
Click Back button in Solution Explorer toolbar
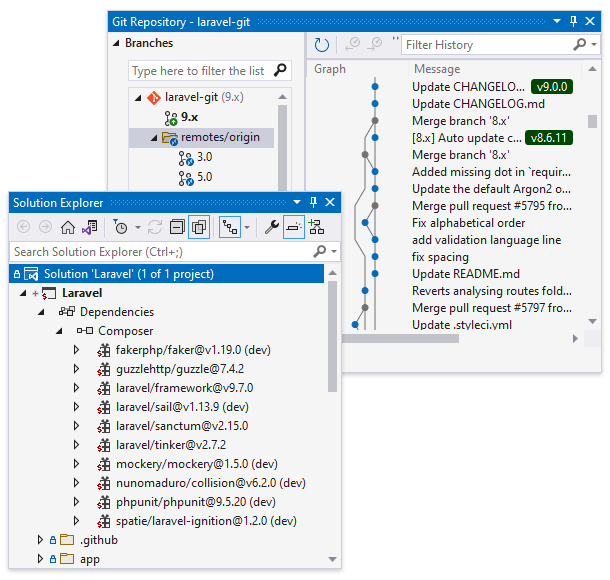tap(23, 227)
